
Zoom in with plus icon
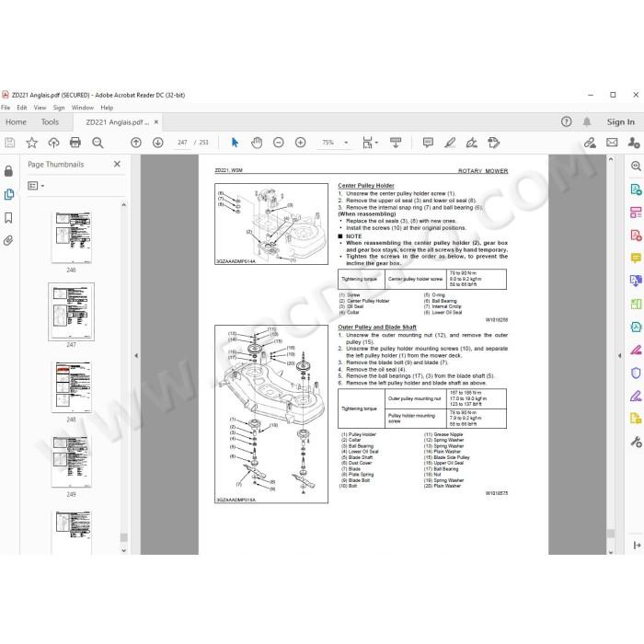pos(300,143)
